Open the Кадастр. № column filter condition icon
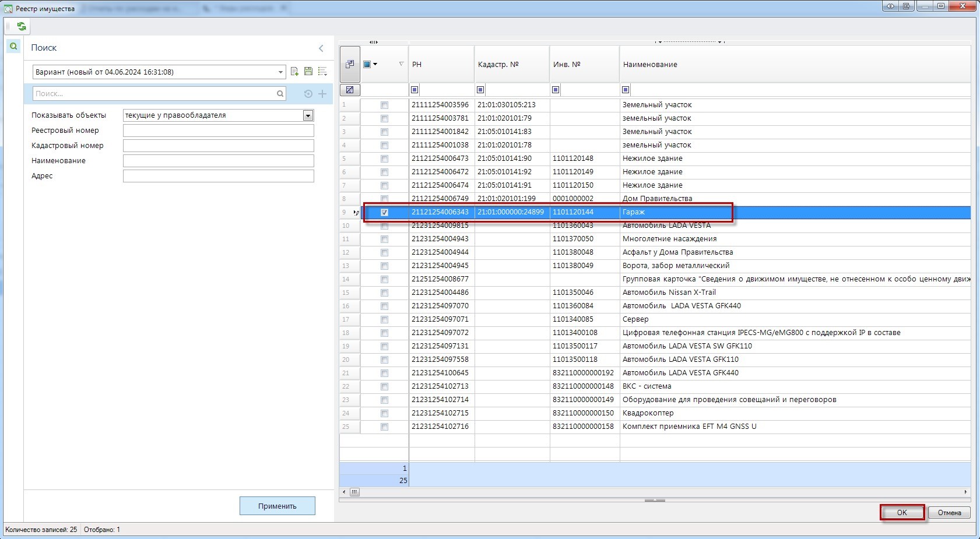Image resolution: width=980 pixels, height=539 pixels. [480, 90]
